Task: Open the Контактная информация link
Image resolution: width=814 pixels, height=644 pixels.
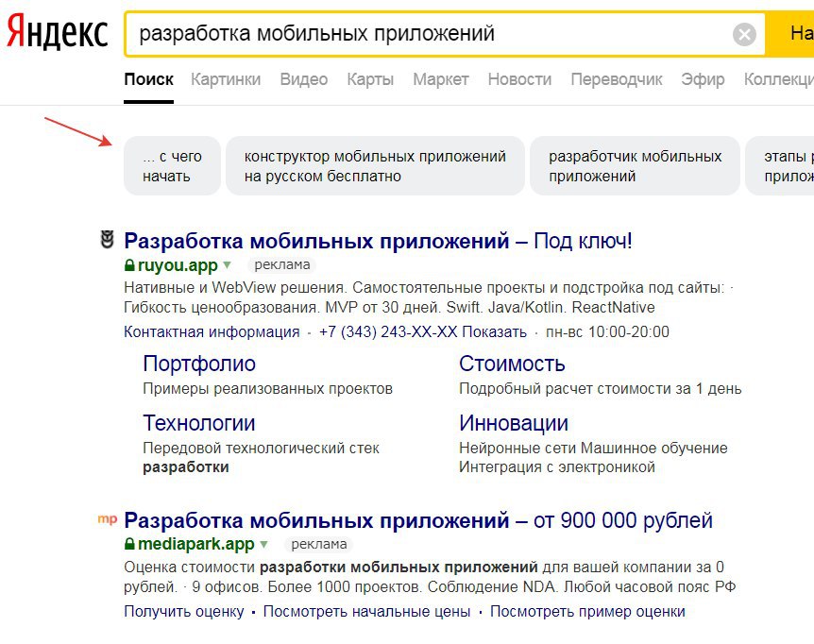Action: coord(212,331)
